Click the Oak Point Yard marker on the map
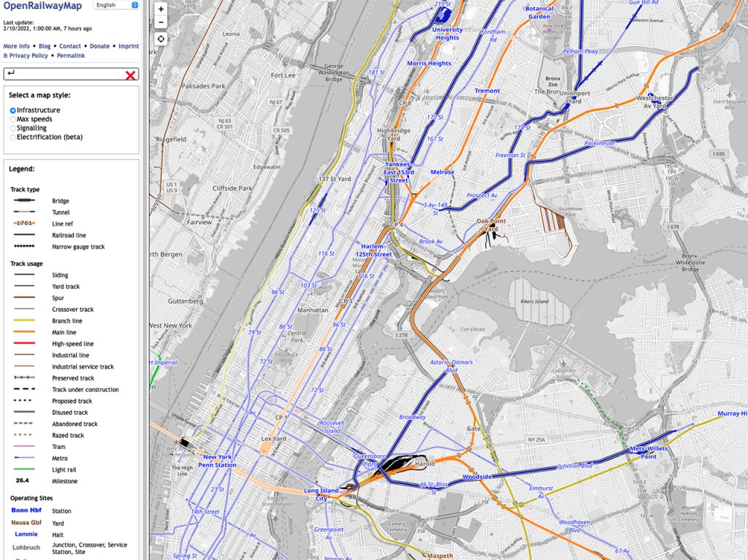 (491, 225)
